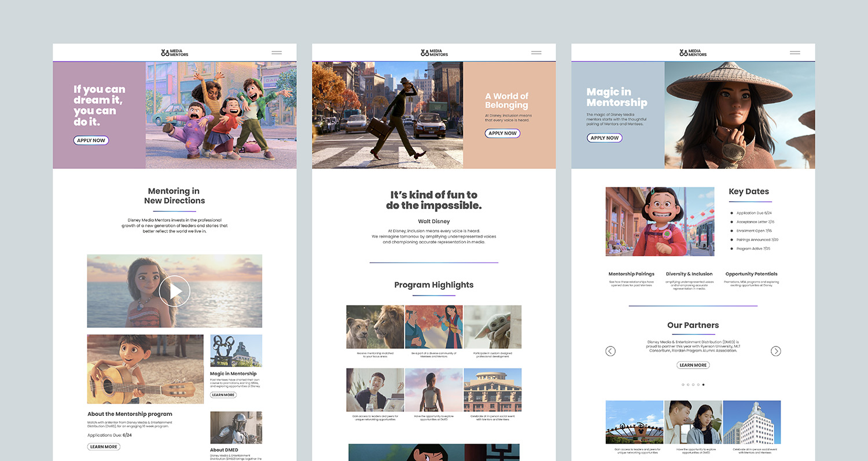The width and height of the screenshot is (868, 461).
Task: Click the 'Walt Disney' attribution text
Action: coord(434,222)
